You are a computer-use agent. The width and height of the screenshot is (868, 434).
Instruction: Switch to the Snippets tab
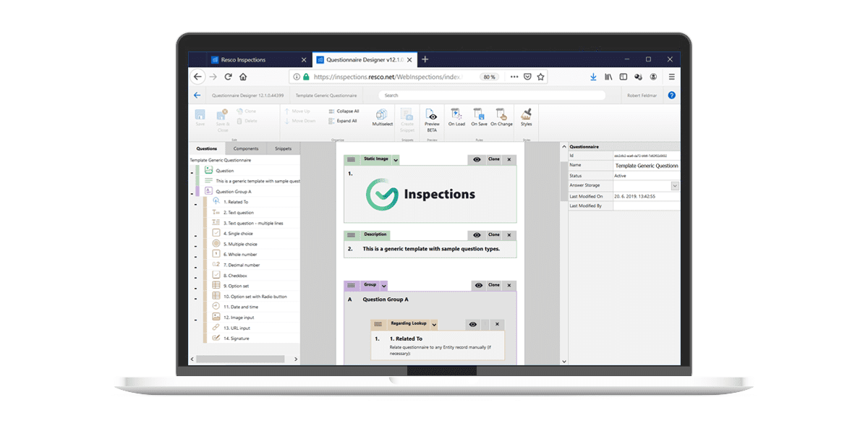283,148
